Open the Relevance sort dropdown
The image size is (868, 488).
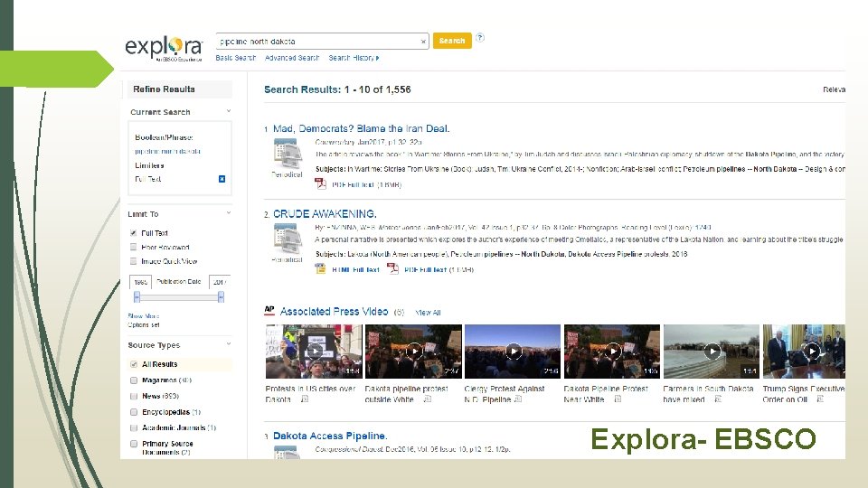834,89
